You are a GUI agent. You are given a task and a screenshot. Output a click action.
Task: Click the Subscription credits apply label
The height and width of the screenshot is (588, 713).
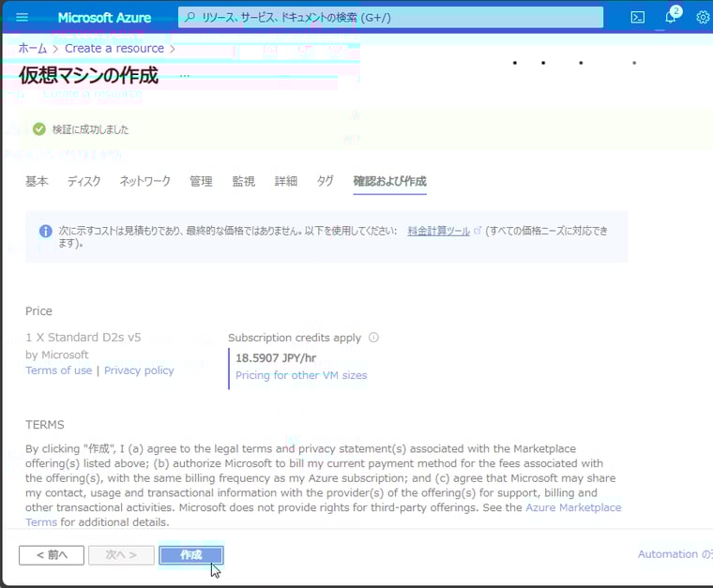[x=295, y=338]
